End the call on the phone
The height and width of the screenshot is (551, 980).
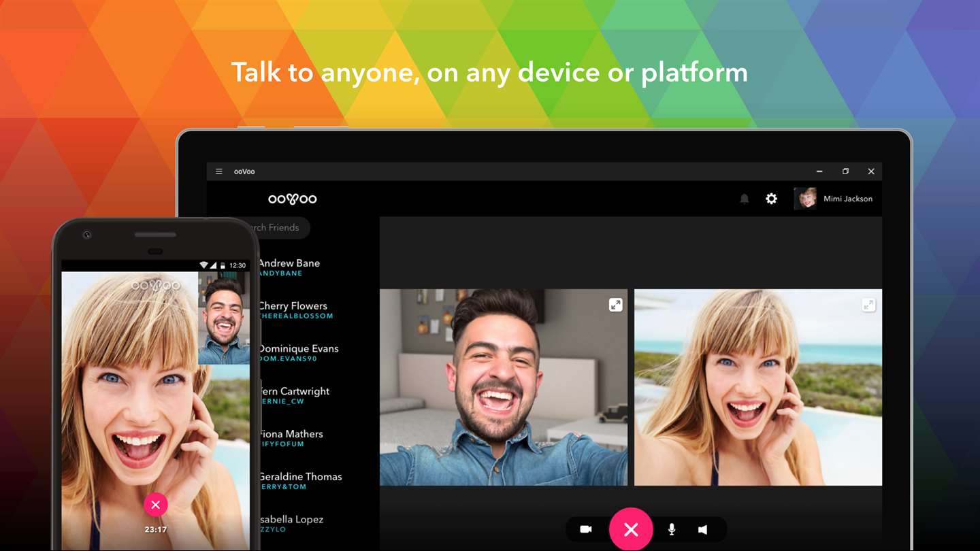pos(156,504)
